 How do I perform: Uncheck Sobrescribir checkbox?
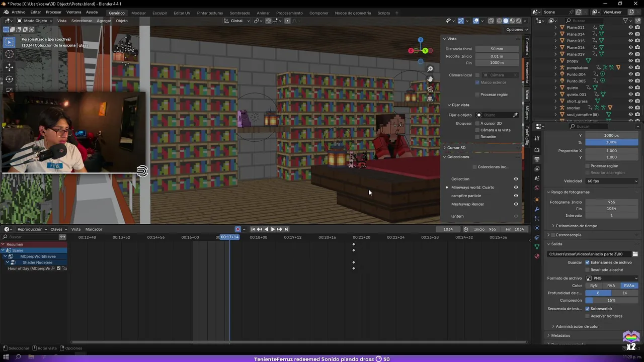(587, 309)
